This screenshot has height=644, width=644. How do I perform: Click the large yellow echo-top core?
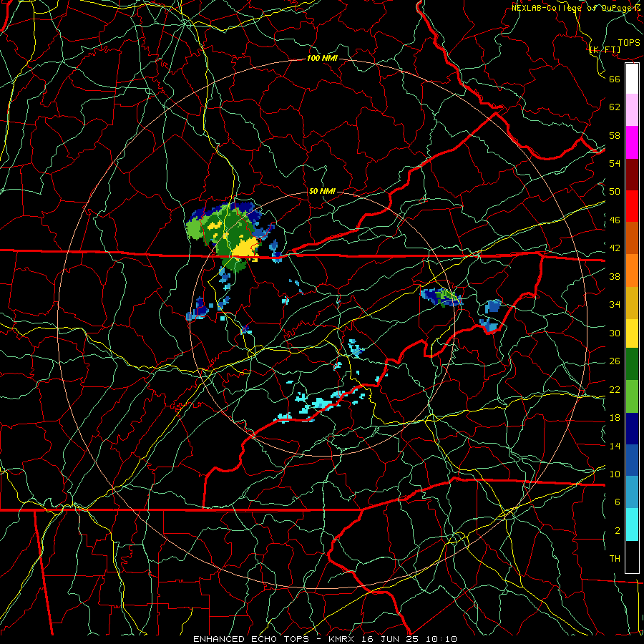tap(245, 248)
